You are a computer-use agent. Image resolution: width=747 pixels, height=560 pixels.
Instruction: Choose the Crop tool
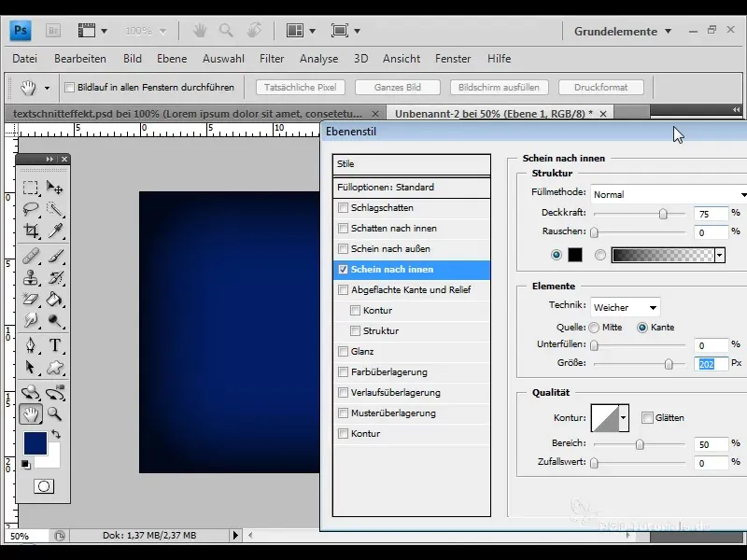(31, 231)
